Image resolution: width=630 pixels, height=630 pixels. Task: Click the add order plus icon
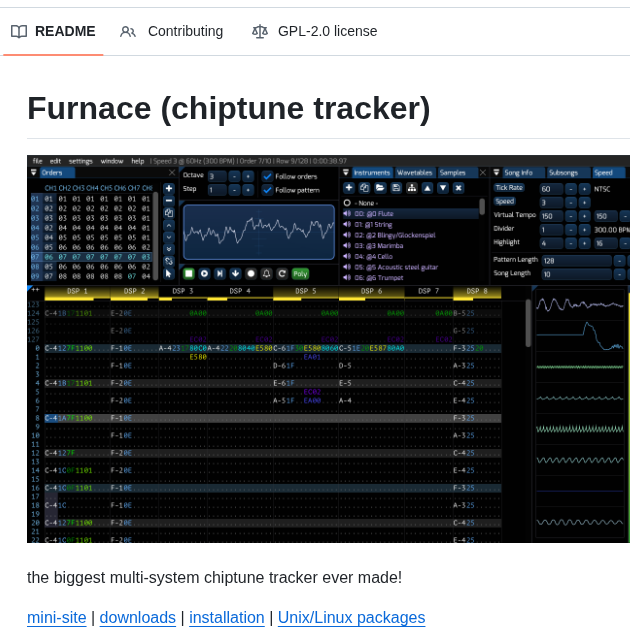pyautogui.click(x=169, y=188)
